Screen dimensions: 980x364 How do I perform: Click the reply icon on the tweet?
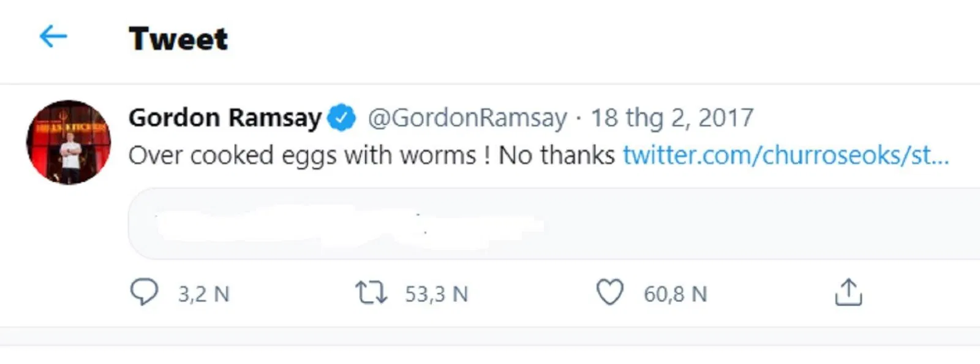point(145,293)
